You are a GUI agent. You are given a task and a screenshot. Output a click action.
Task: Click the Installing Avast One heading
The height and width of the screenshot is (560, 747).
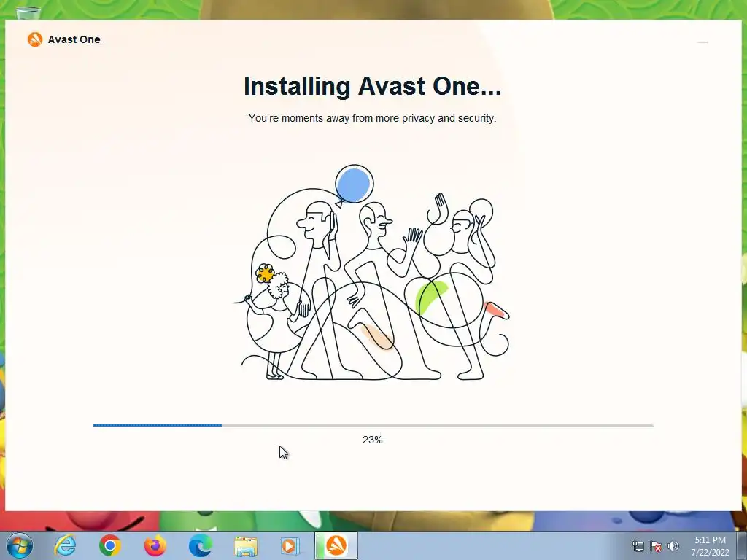point(373,86)
